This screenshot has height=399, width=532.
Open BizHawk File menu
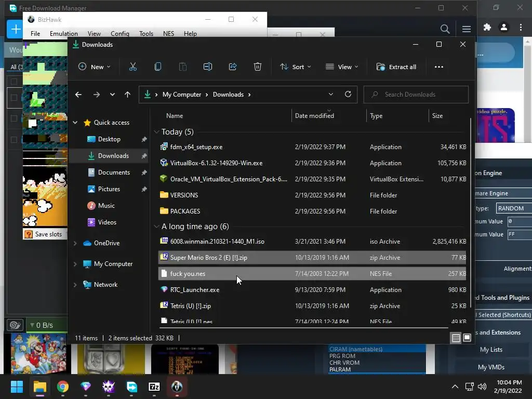click(35, 34)
